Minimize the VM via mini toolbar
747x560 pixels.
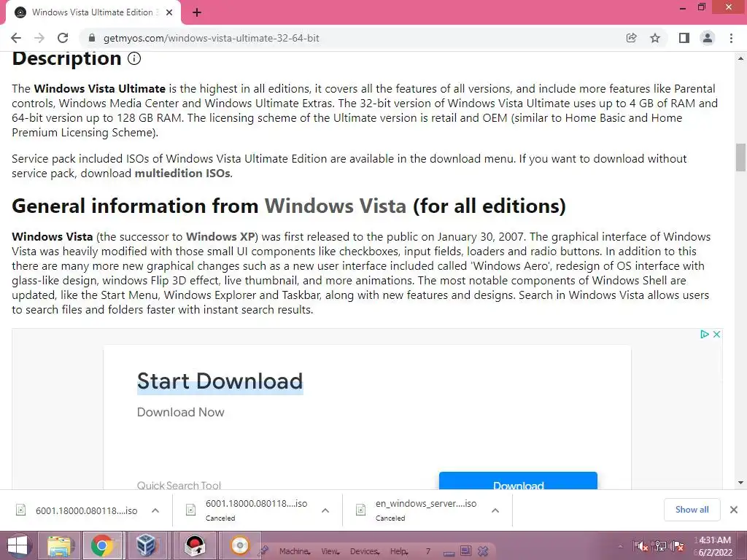pyautogui.click(x=449, y=553)
